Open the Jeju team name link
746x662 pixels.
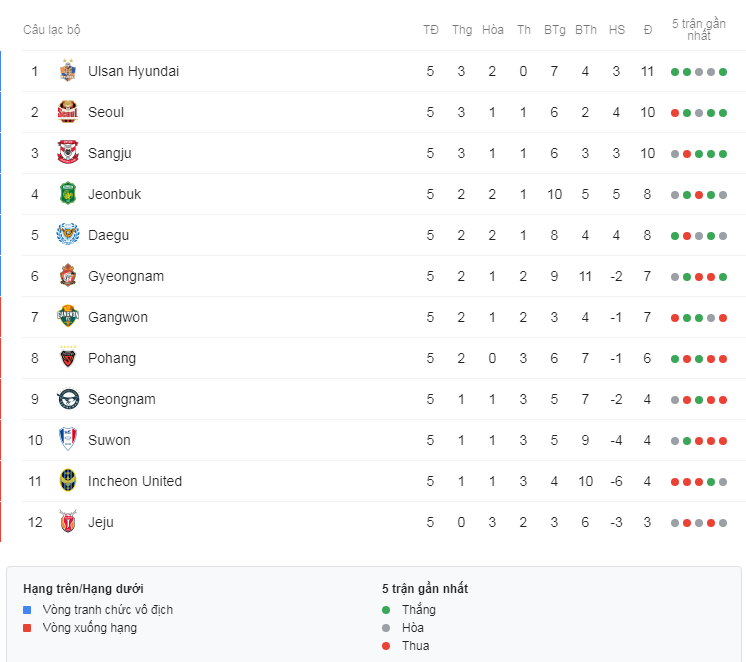pos(101,522)
